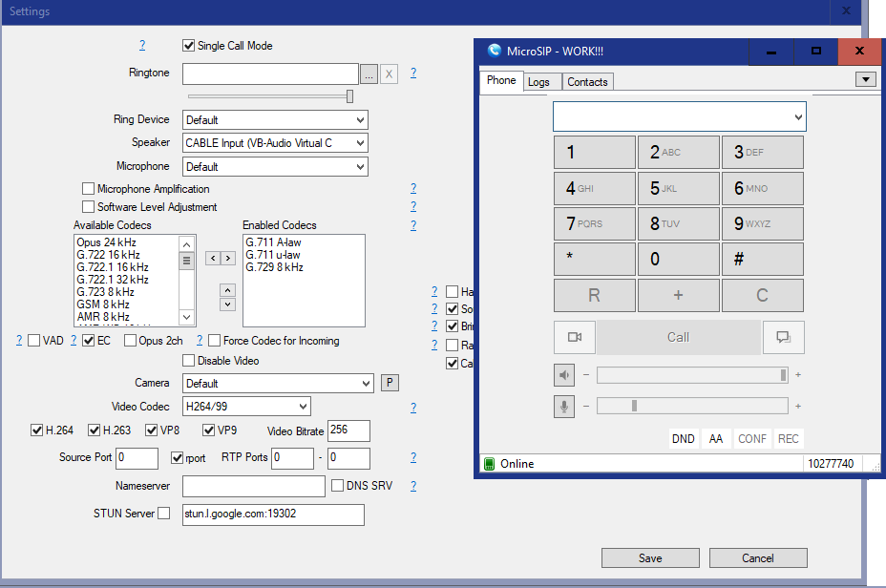
Task: Clear the ringtone with X button
Action: click(x=389, y=74)
